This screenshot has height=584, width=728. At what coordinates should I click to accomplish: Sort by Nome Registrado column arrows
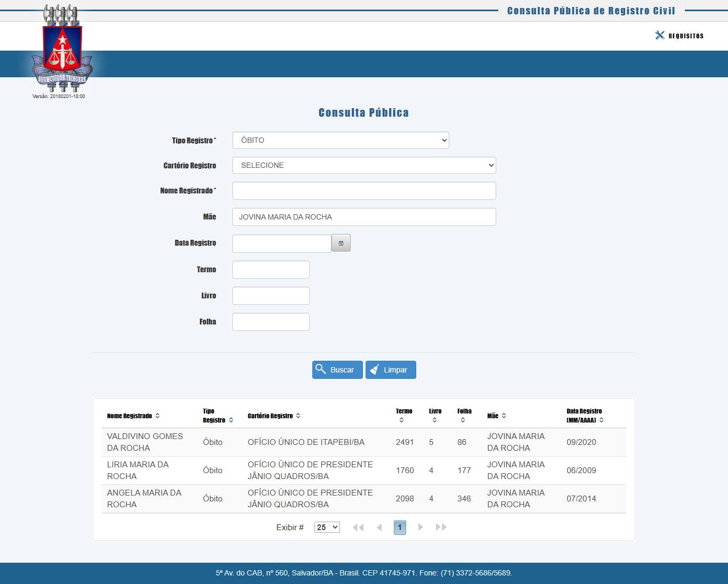click(x=157, y=416)
